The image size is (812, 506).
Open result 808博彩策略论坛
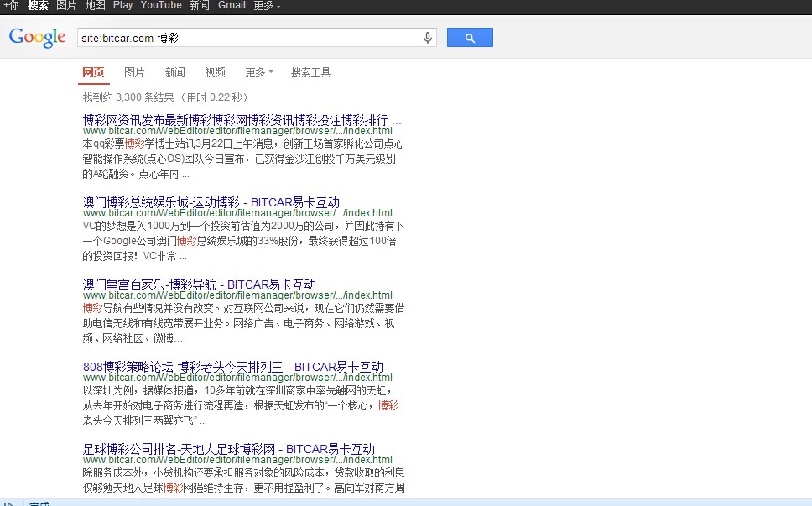[233, 367]
